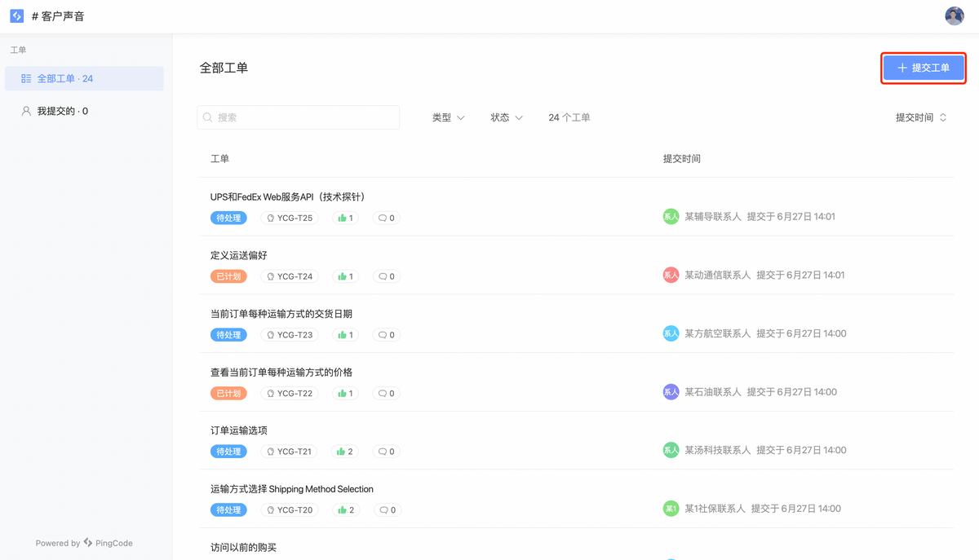Click 某汤科技联系人 submitter text

tap(718, 450)
